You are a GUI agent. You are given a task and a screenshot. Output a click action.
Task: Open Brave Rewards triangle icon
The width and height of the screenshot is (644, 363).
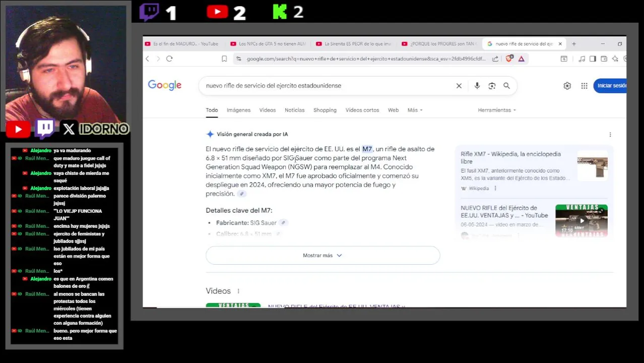click(x=522, y=59)
